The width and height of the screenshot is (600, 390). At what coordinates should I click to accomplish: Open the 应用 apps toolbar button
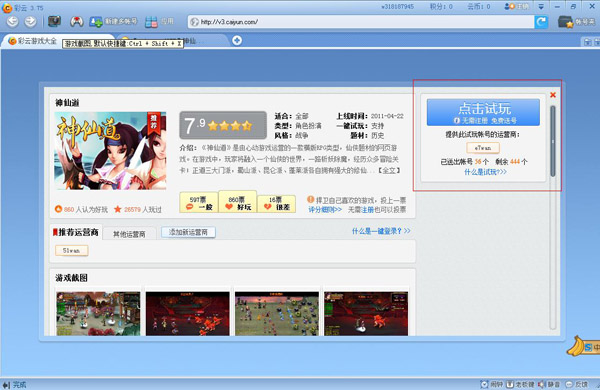[159, 21]
